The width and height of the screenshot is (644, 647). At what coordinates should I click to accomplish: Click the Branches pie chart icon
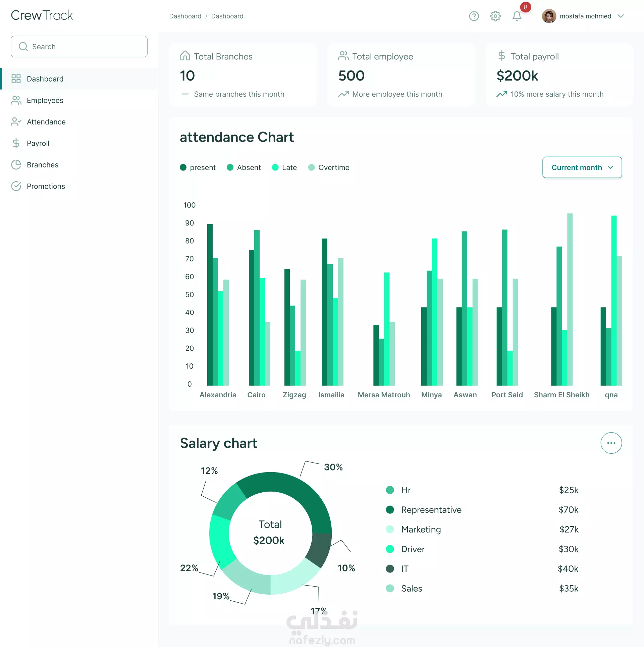pyautogui.click(x=16, y=165)
